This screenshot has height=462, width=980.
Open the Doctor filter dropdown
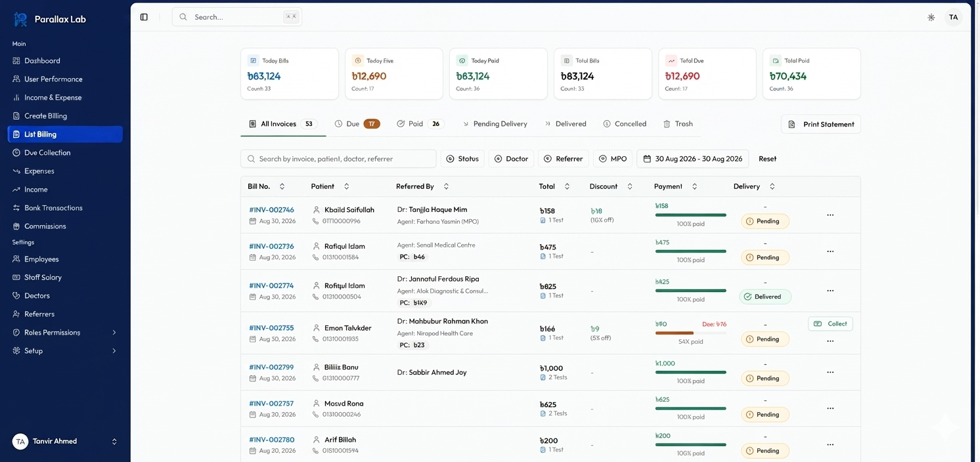[511, 159]
